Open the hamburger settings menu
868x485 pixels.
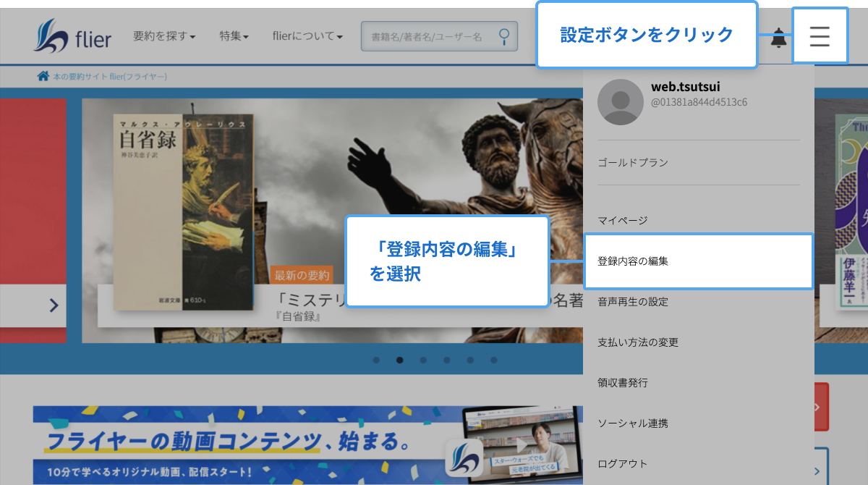click(820, 36)
